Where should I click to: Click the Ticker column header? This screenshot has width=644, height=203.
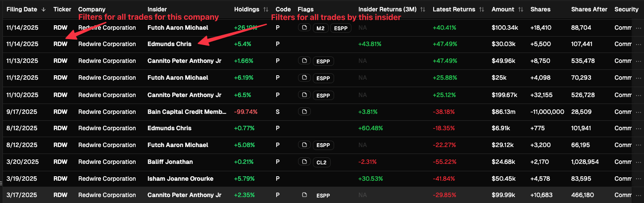click(x=62, y=9)
